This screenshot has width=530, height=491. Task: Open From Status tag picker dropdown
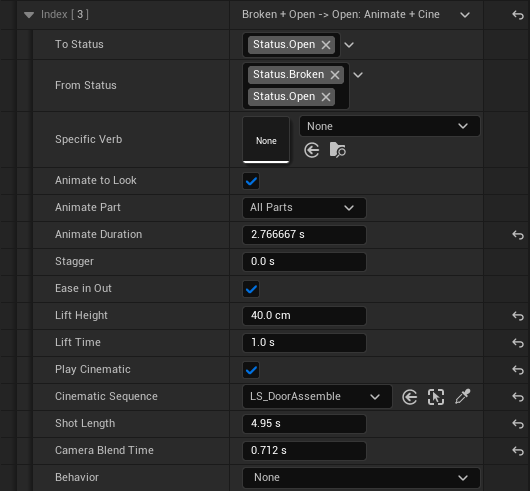pos(358,75)
